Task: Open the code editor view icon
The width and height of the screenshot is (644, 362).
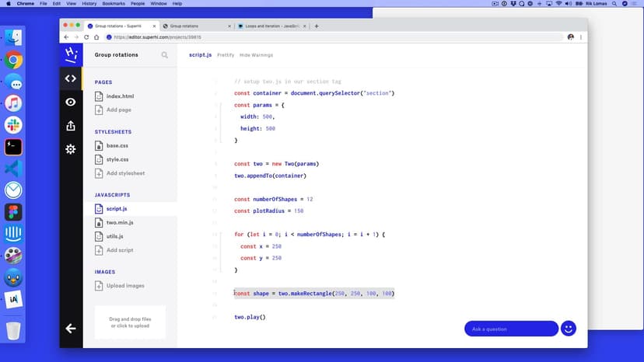Action: coord(71,78)
